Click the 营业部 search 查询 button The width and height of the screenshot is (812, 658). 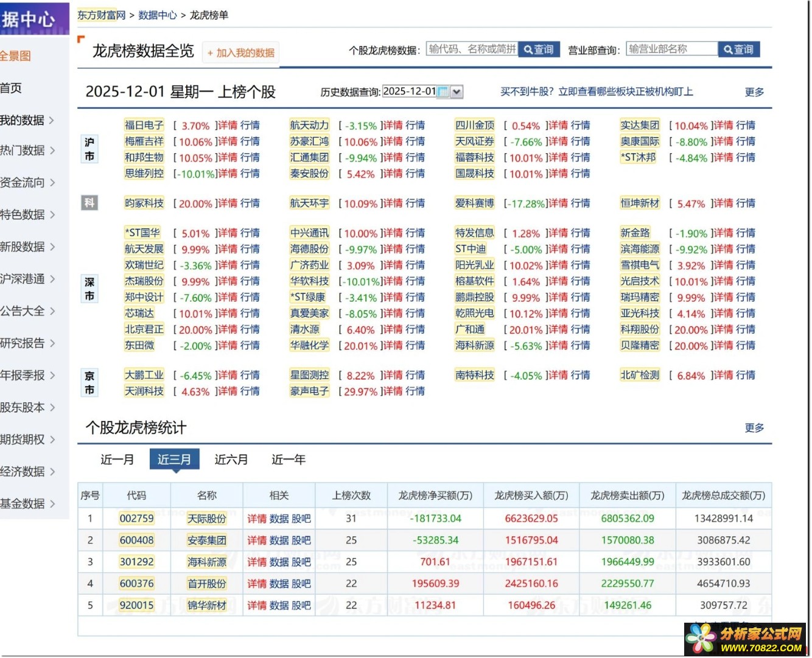coord(738,50)
